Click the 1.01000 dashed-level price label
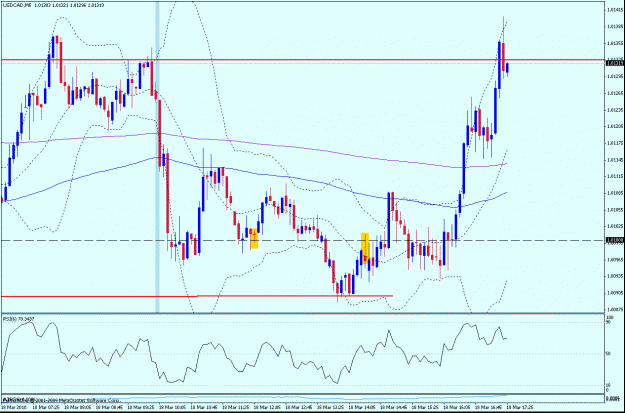The width and height of the screenshot is (625, 413). (614, 240)
